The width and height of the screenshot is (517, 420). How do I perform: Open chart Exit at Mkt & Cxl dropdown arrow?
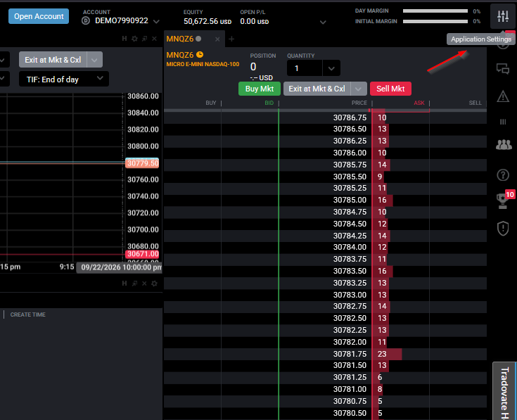coord(94,60)
